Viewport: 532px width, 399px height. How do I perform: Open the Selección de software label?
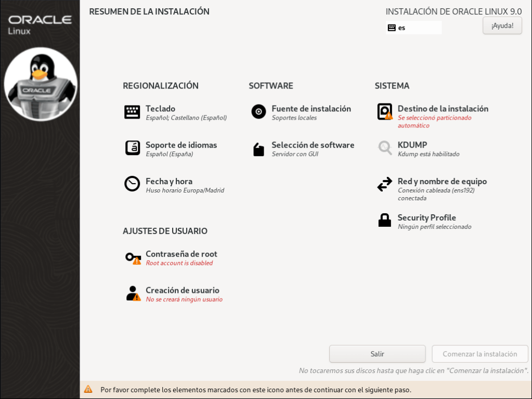pos(313,145)
